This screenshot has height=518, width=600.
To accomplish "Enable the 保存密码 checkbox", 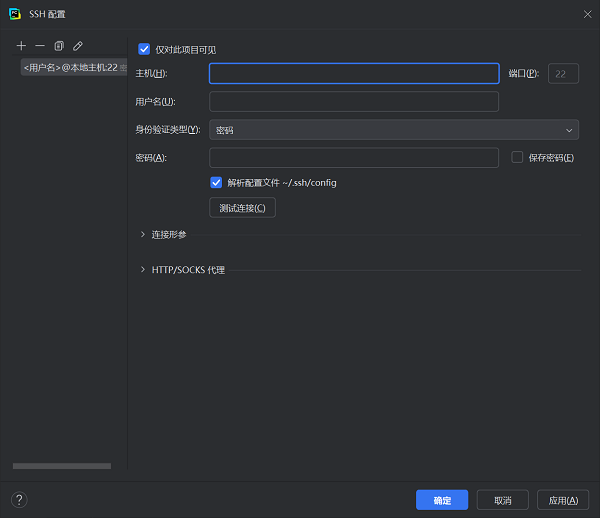I will pyautogui.click(x=517, y=157).
